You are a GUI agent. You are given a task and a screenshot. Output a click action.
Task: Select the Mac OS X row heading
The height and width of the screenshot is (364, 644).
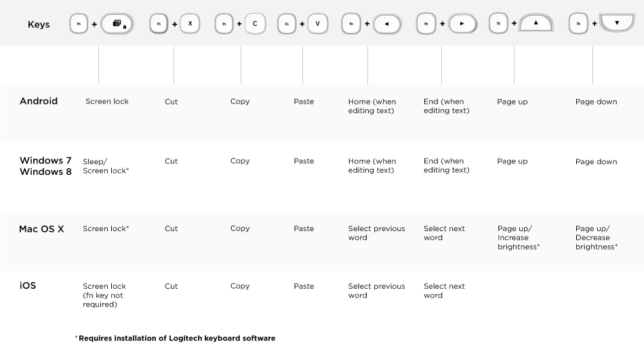pos(41,229)
